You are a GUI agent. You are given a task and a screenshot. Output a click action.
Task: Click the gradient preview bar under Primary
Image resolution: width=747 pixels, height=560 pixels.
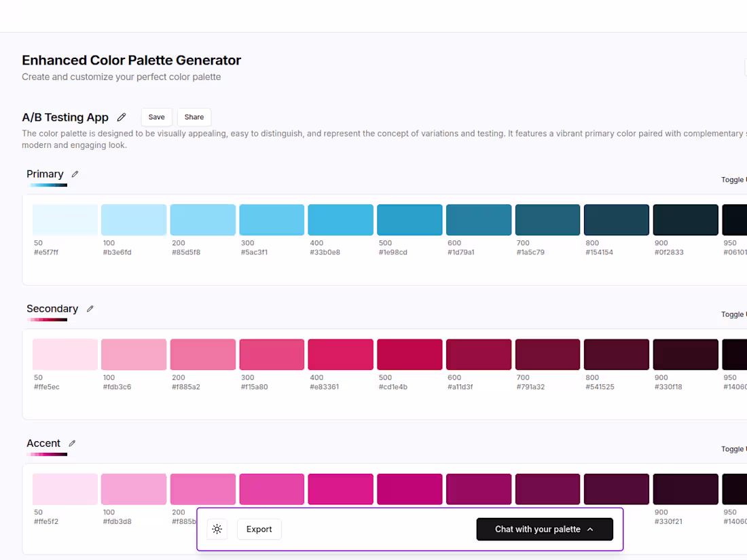tap(48, 185)
